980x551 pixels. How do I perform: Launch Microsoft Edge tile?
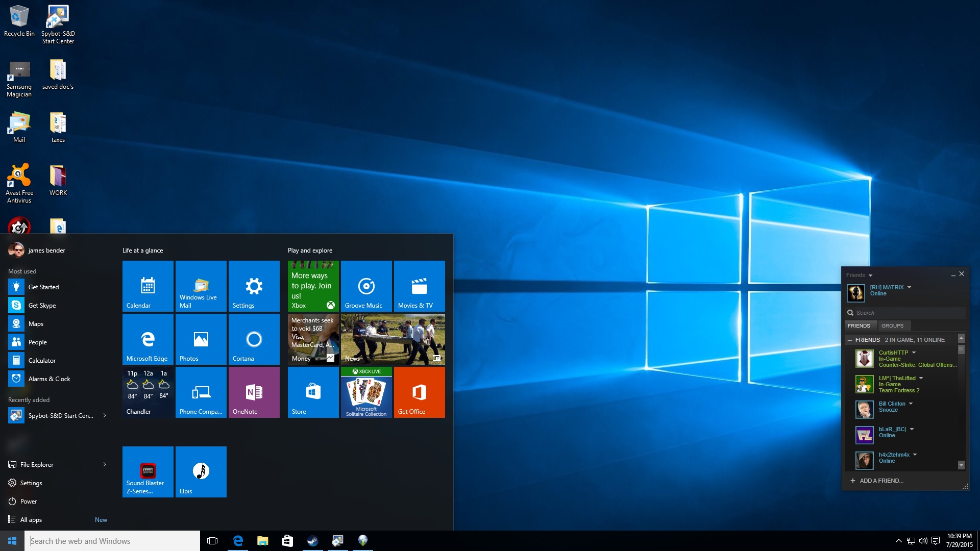[148, 339]
